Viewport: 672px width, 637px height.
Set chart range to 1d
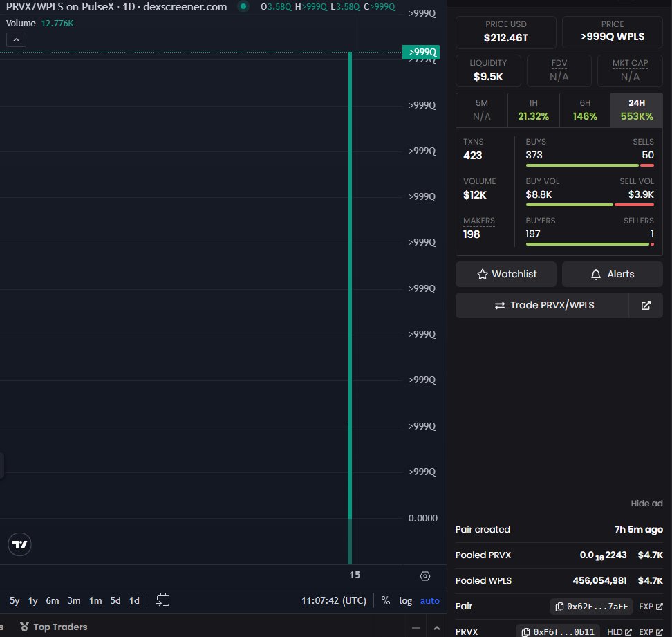(134, 600)
